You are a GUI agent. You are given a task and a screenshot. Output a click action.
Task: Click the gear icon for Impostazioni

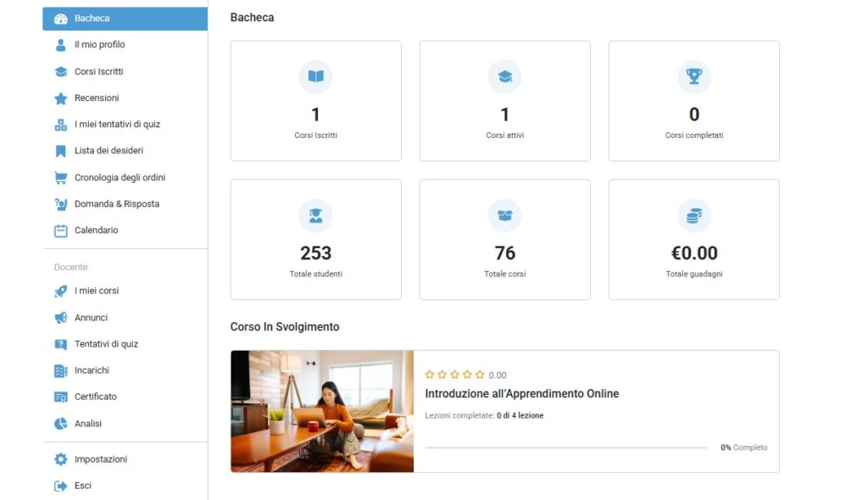coord(60,459)
